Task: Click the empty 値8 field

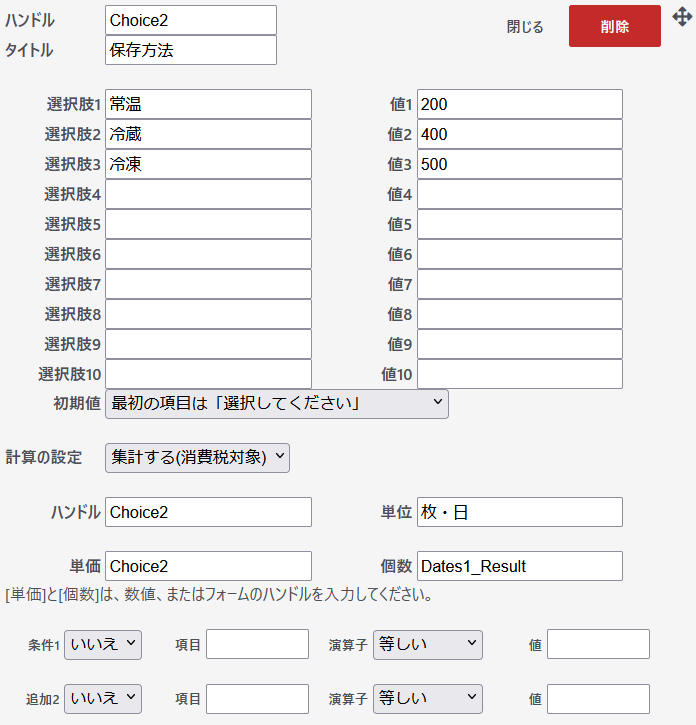Action: pyautogui.click(x=520, y=314)
